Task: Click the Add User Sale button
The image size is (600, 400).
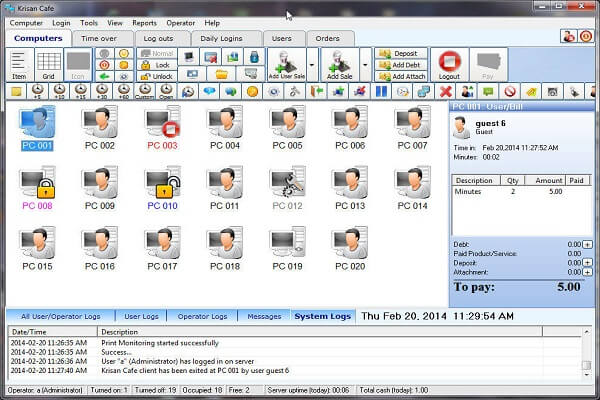Action: tap(287, 65)
